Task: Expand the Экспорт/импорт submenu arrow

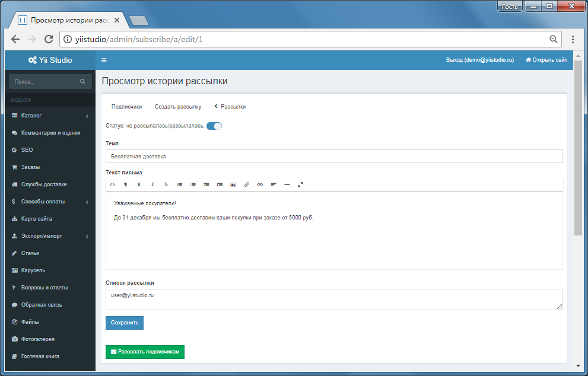Action: point(87,237)
